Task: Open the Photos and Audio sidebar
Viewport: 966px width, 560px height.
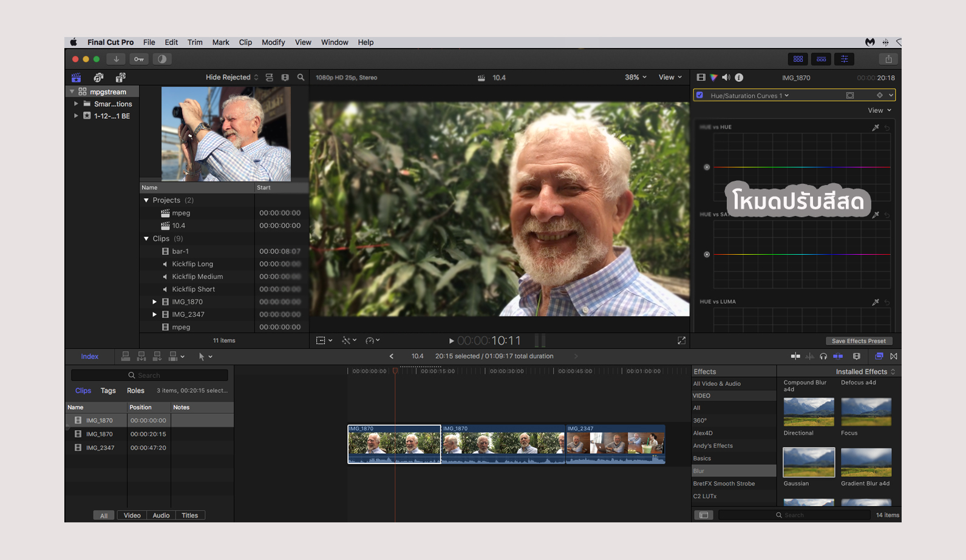Action: (x=98, y=78)
